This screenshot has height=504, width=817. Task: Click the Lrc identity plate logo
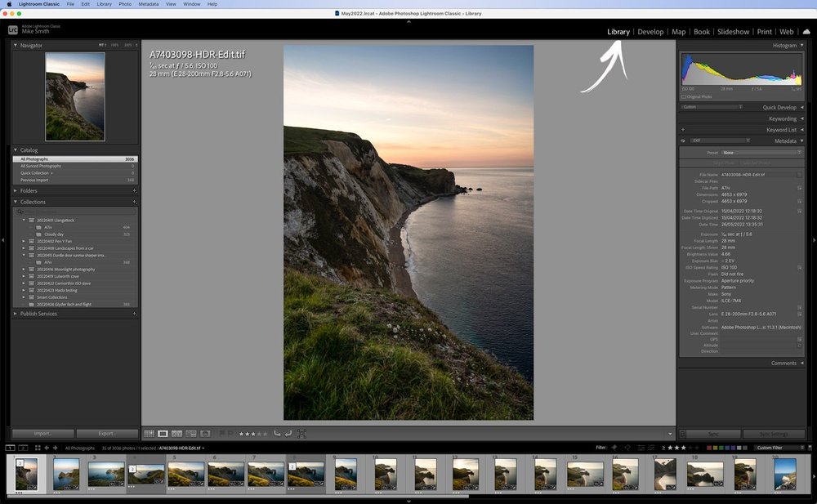(12, 30)
